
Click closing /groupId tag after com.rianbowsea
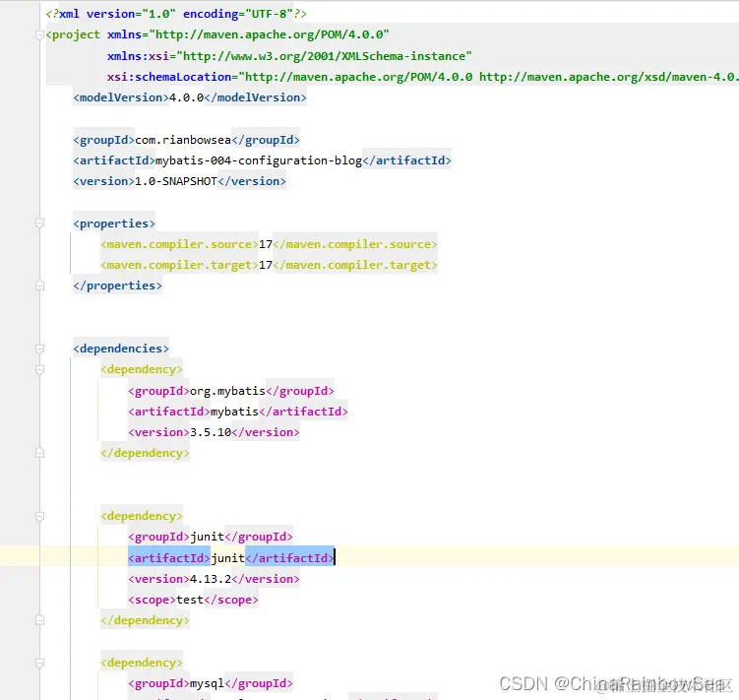(x=266, y=140)
